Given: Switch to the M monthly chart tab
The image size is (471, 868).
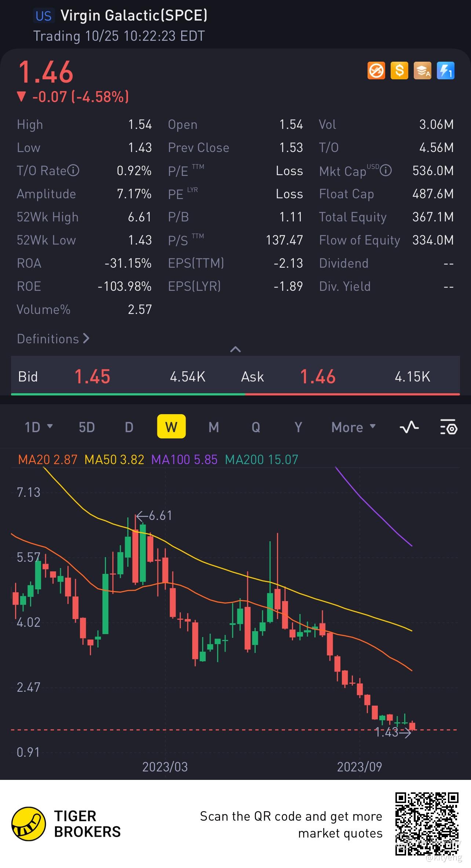Looking at the screenshot, I should (x=213, y=427).
